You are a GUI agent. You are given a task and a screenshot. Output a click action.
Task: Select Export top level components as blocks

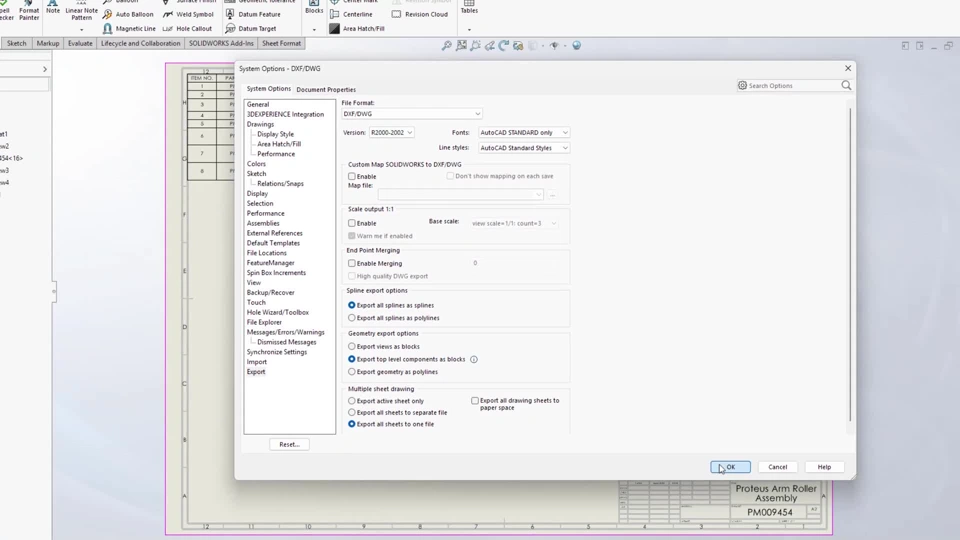351,359
